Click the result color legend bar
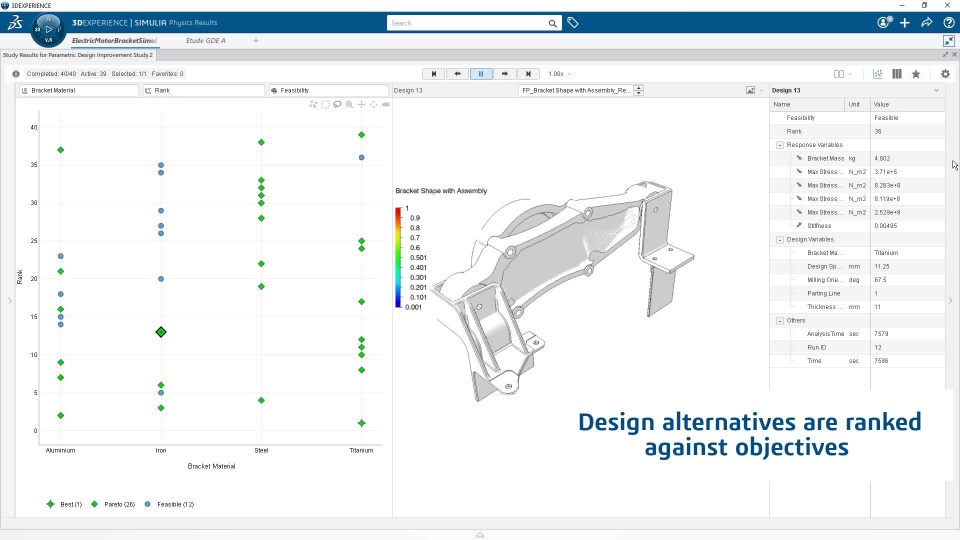 point(399,257)
